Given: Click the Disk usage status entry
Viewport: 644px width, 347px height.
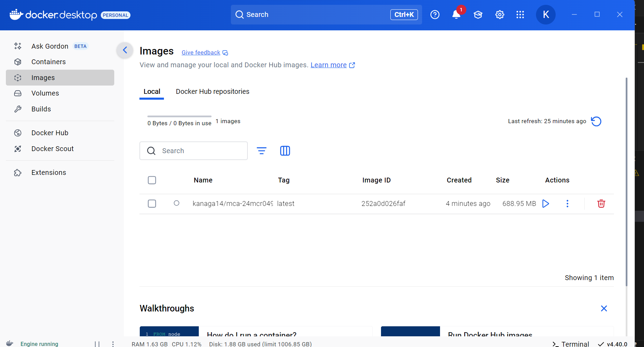Looking at the screenshot, I should 260,344.
